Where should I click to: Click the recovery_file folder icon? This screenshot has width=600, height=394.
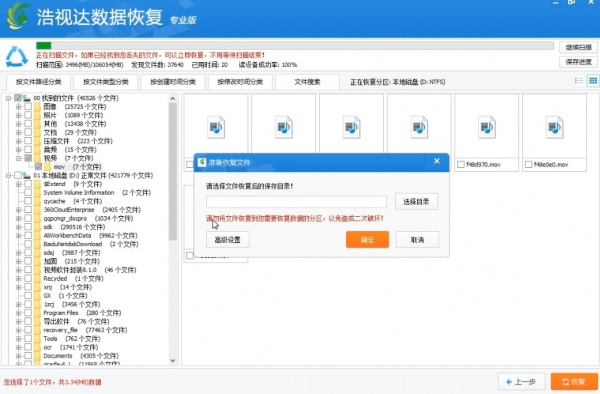tap(37, 330)
